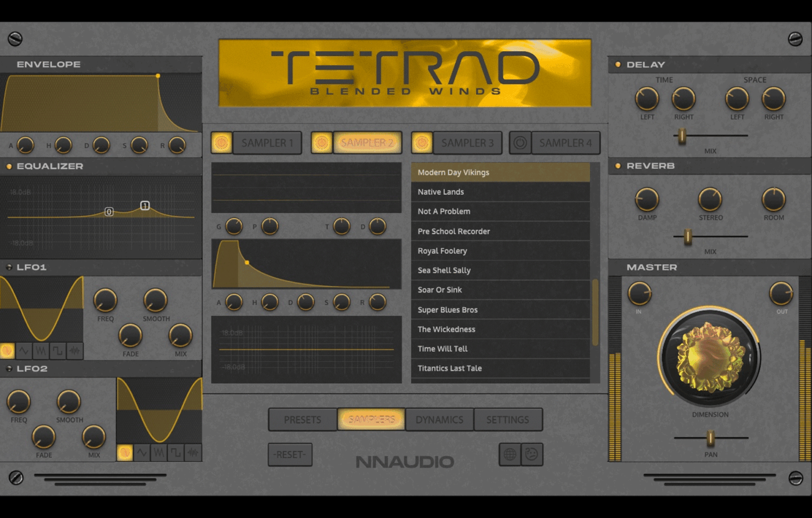Select the LFO2 noise waveform icon

192,452
